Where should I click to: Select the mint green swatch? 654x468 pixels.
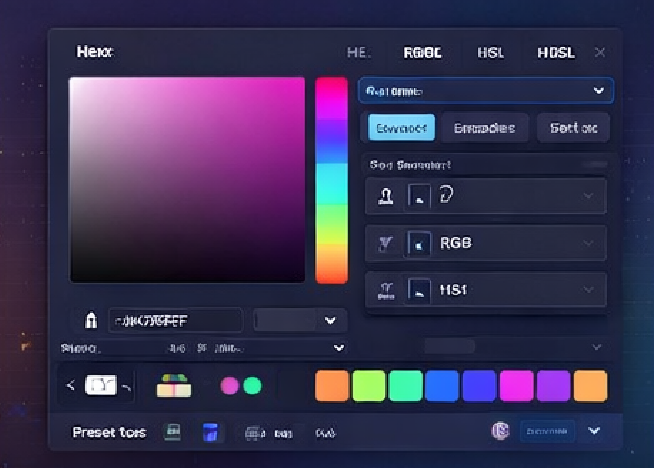pyautogui.click(x=405, y=386)
